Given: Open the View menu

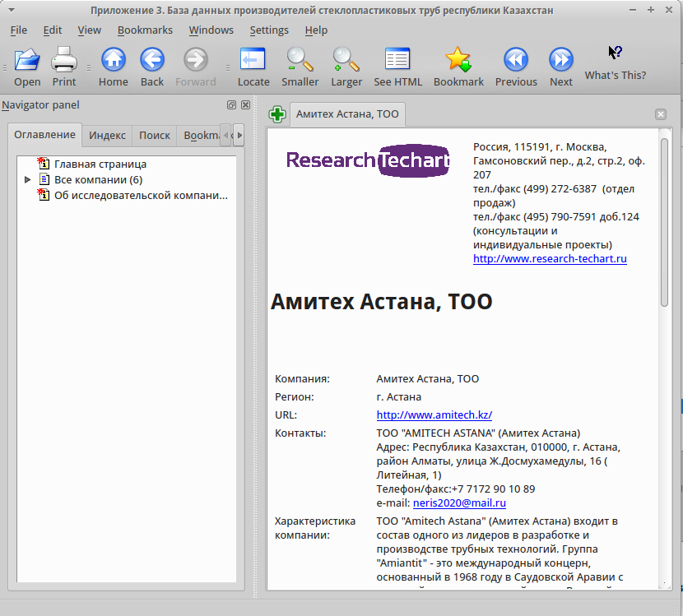Looking at the screenshot, I should (x=90, y=30).
